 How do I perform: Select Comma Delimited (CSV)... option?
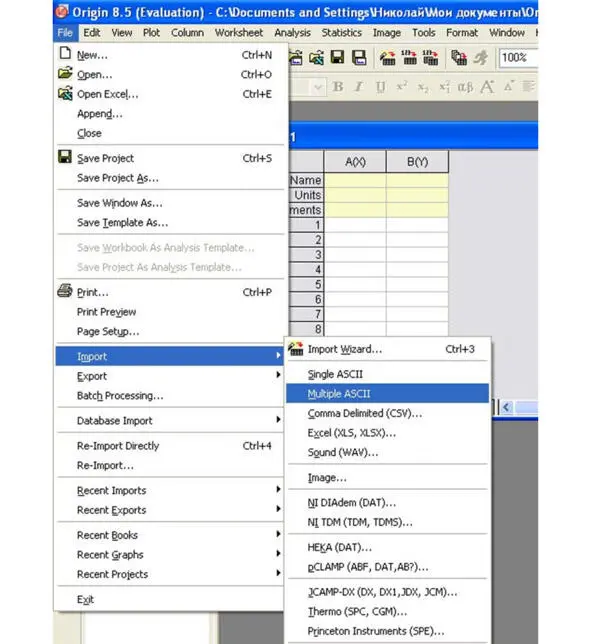click(x=387, y=413)
